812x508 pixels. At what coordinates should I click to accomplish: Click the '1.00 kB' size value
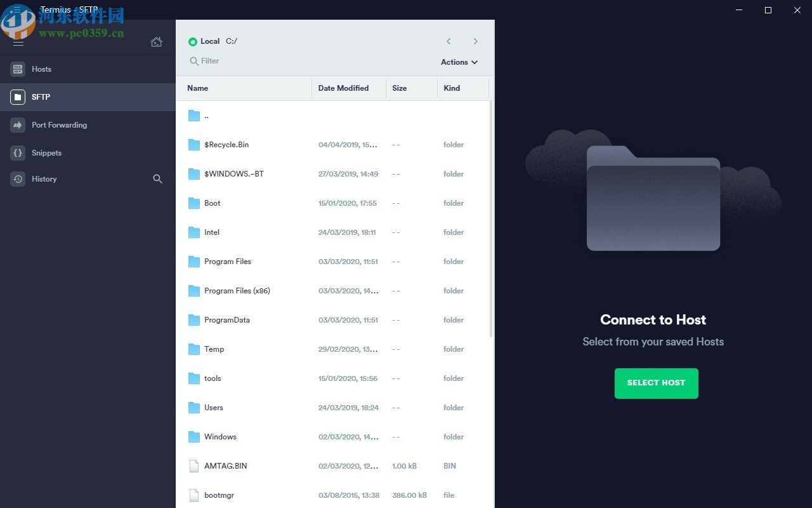(x=405, y=466)
